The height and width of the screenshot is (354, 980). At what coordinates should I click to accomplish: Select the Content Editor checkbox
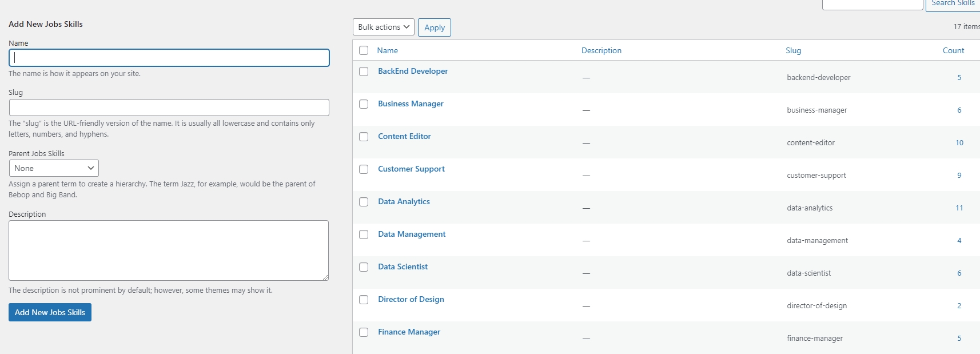[x=364, y=137]
